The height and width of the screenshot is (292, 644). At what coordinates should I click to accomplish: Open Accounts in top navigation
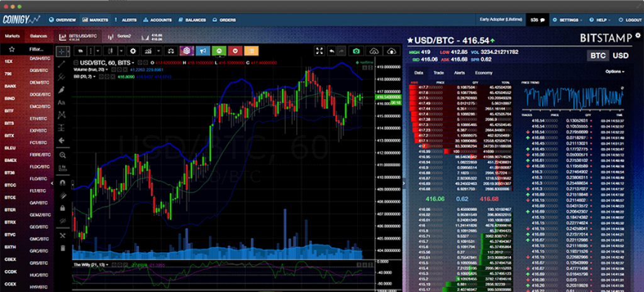point(158,19)
